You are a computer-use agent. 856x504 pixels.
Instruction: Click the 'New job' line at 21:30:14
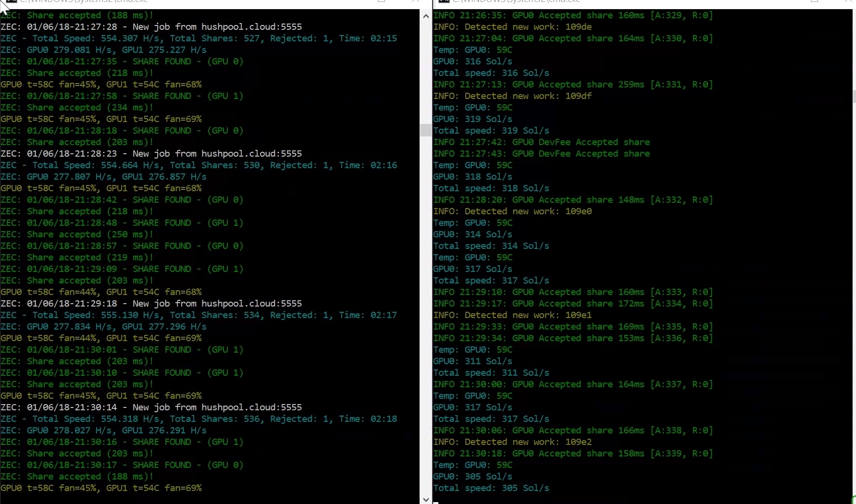point(151,407)
